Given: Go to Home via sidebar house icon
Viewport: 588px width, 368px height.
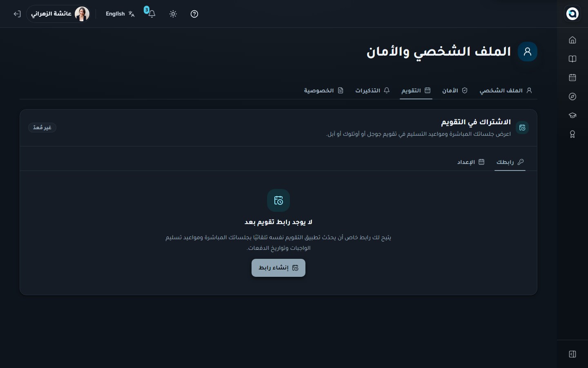Looking at the screenshot, I should [572, 40].
